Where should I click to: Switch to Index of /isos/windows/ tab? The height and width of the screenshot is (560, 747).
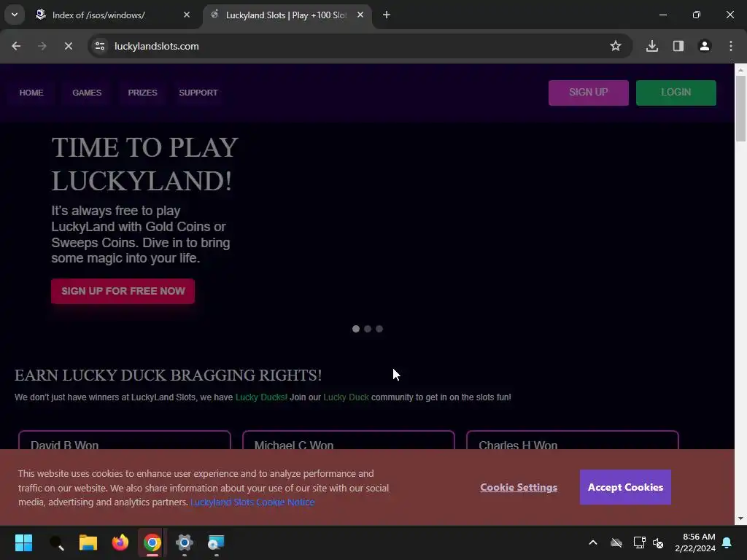point(113,15)
